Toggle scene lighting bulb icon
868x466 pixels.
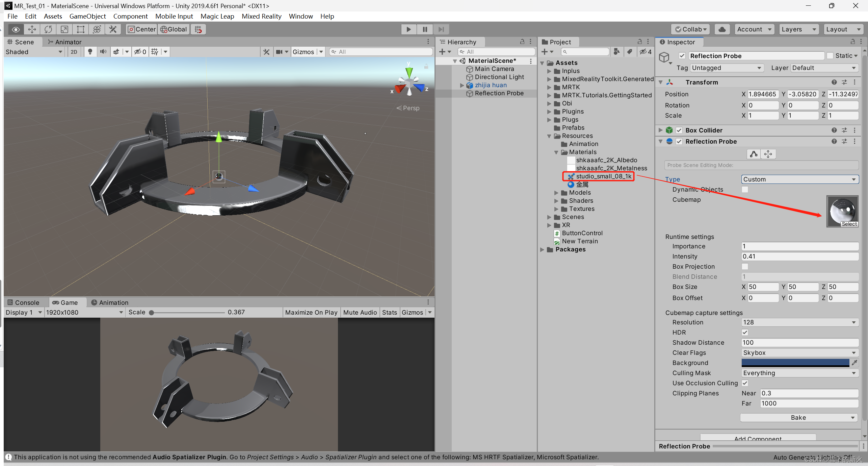(x=90, y=52)
